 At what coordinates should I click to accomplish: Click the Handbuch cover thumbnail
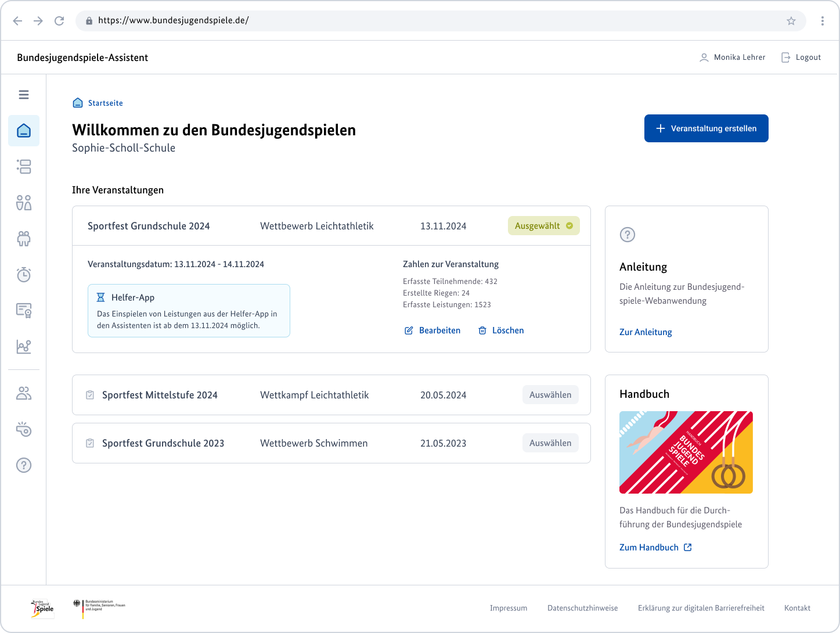686,452
